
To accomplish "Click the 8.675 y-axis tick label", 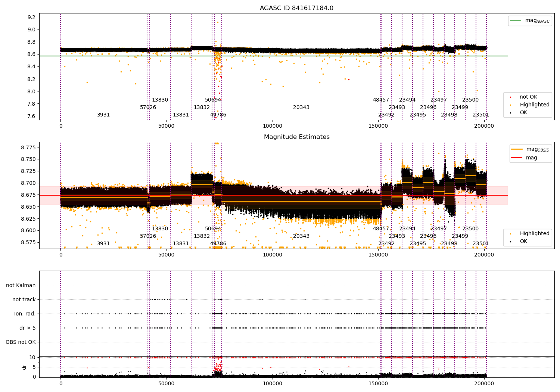I will click(x=28, y=195).
